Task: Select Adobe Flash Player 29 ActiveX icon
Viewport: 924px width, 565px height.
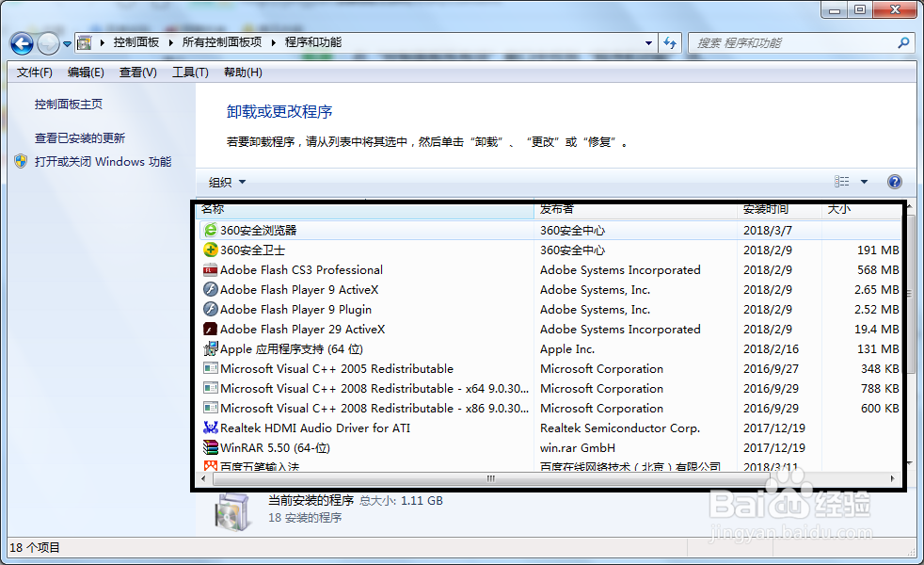Action: coord(211,329)
